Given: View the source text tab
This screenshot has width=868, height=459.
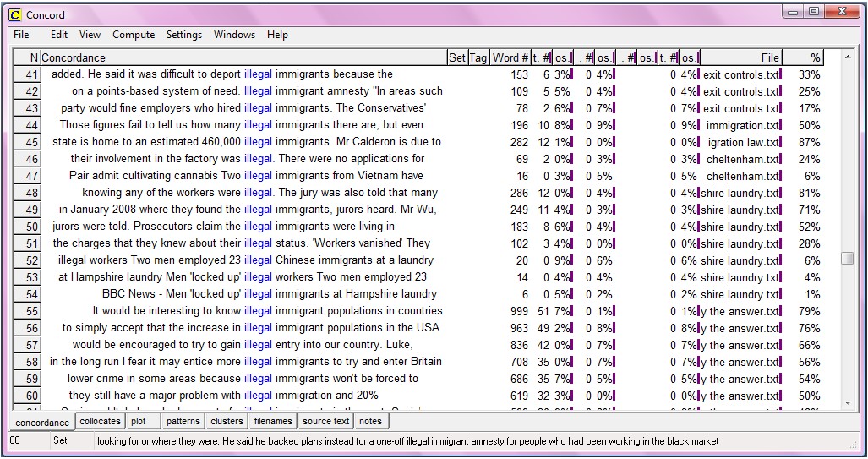Looking at the screenshot, I should click(325, 421).
